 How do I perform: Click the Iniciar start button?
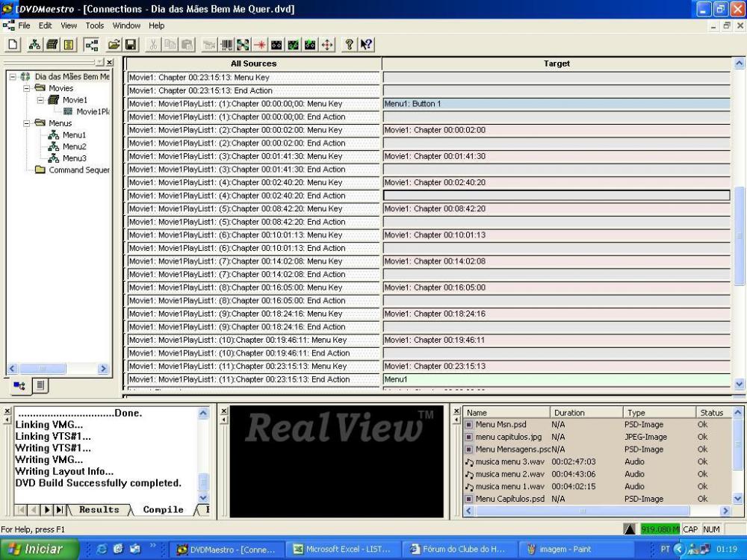point(35,550)
